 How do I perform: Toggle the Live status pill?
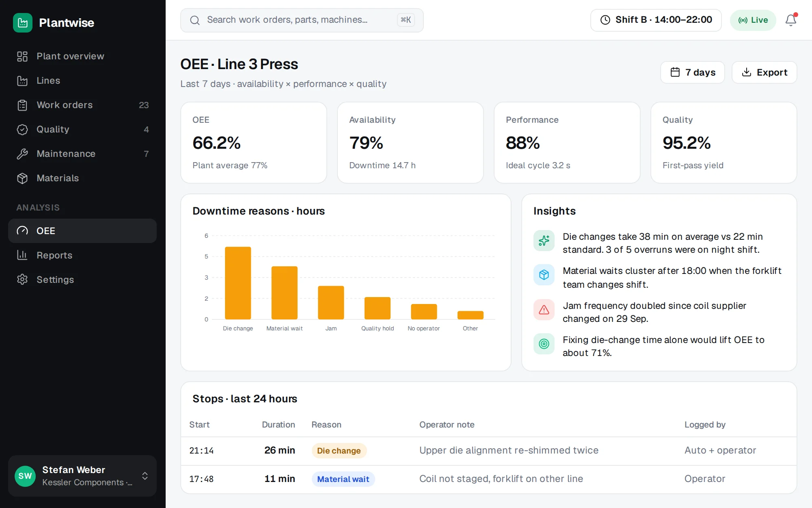pyautogui.click(x=753, y=20)
